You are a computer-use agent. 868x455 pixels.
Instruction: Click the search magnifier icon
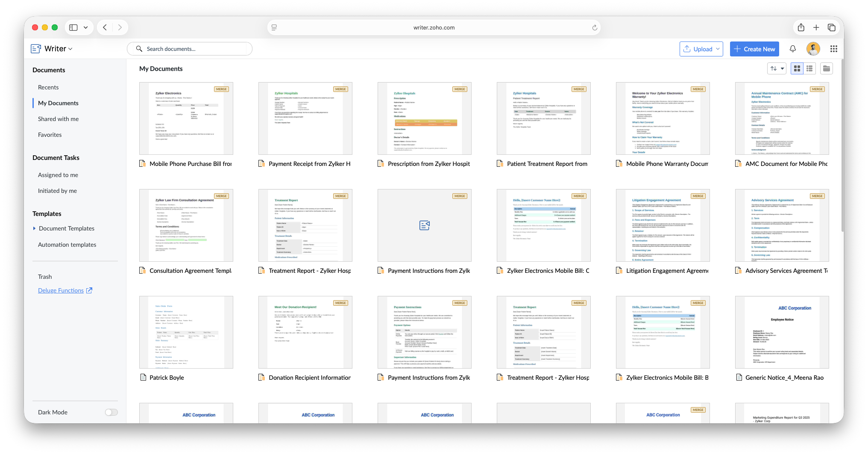coord(139,49)
